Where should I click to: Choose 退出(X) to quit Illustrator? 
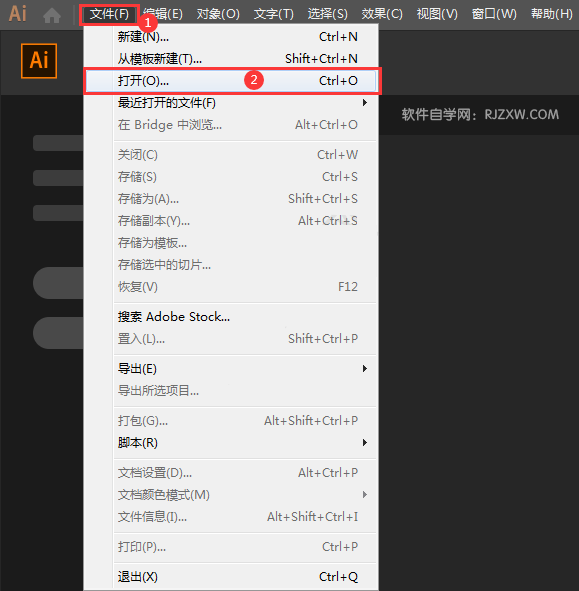click(231, 577)
